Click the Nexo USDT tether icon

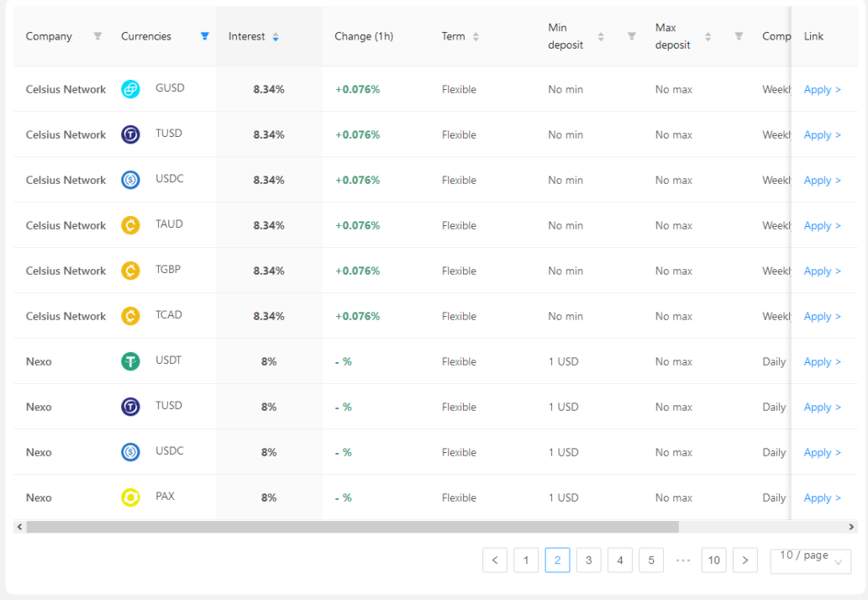[x=130, y=361]
